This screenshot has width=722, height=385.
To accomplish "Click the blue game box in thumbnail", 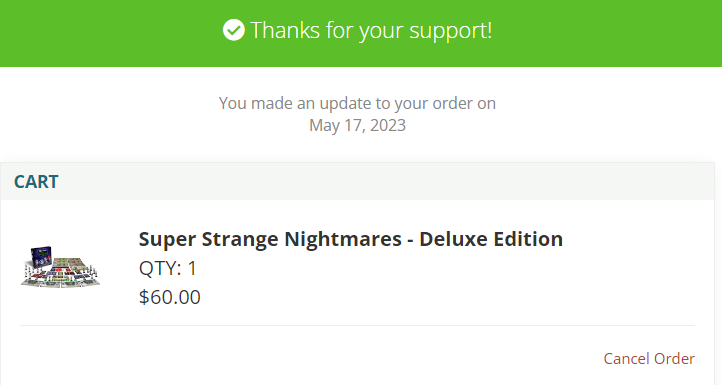I will click(41, 258).
